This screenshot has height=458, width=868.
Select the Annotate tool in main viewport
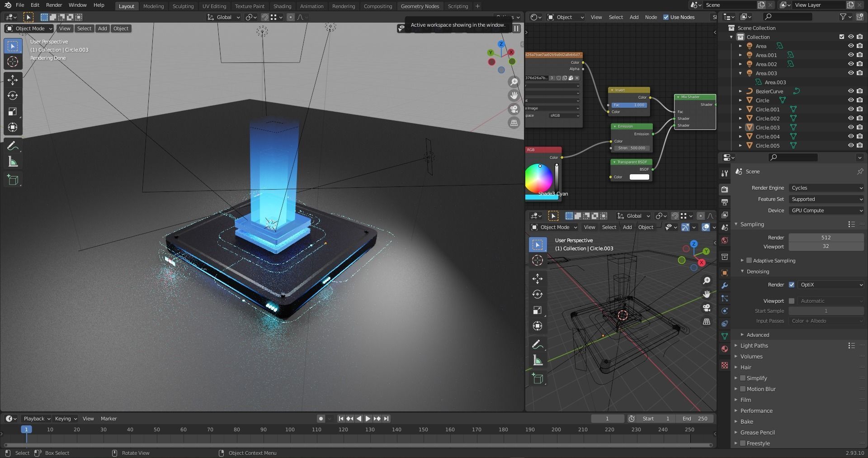coord(13,146)
